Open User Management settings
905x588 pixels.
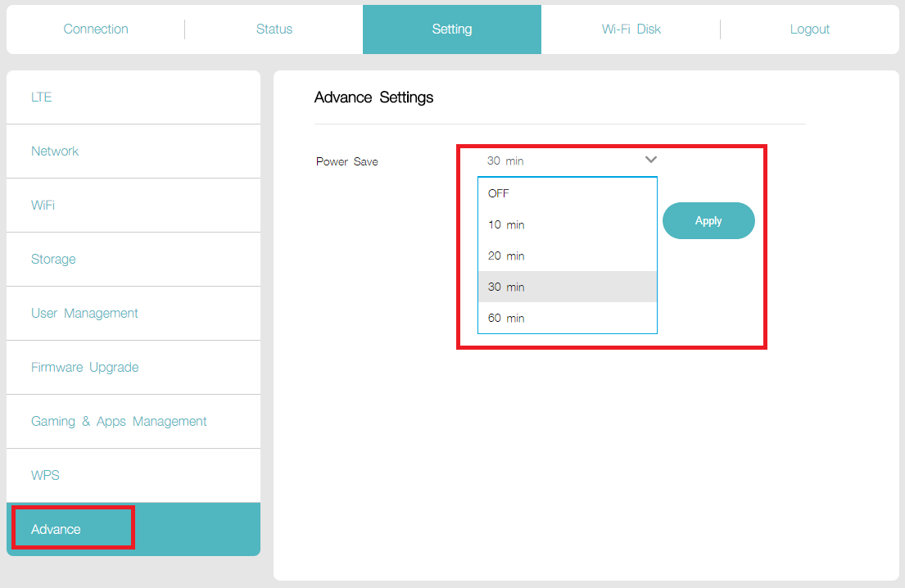pos(84,313)
